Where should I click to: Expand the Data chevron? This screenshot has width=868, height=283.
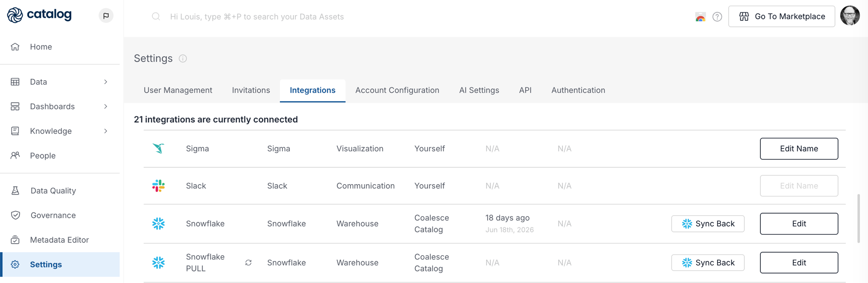click(106, 82)
